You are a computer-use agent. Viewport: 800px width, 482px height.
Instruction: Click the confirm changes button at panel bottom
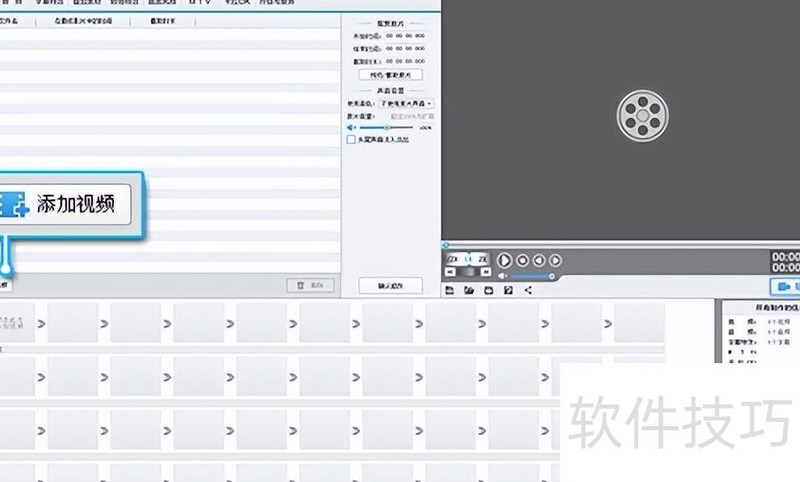(x=390, y=286)
